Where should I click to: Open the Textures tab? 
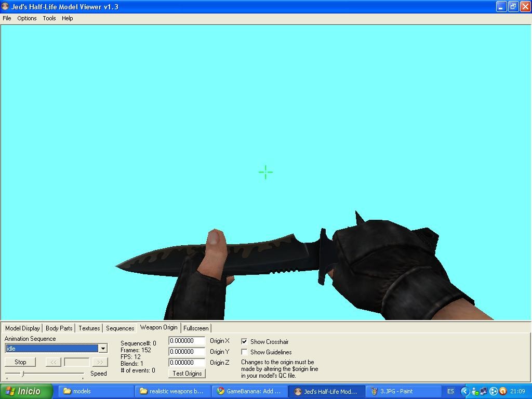[x=88, y=328]
